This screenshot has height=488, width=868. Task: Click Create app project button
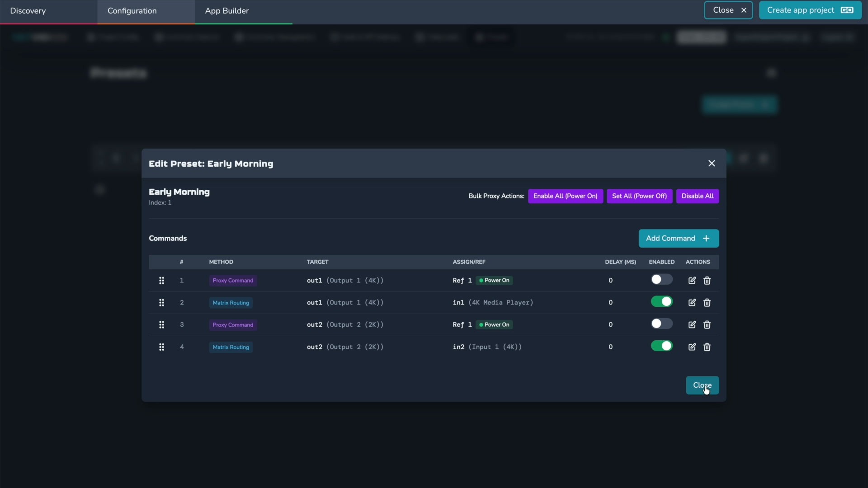pyautogui.click(x=810, y=10)
